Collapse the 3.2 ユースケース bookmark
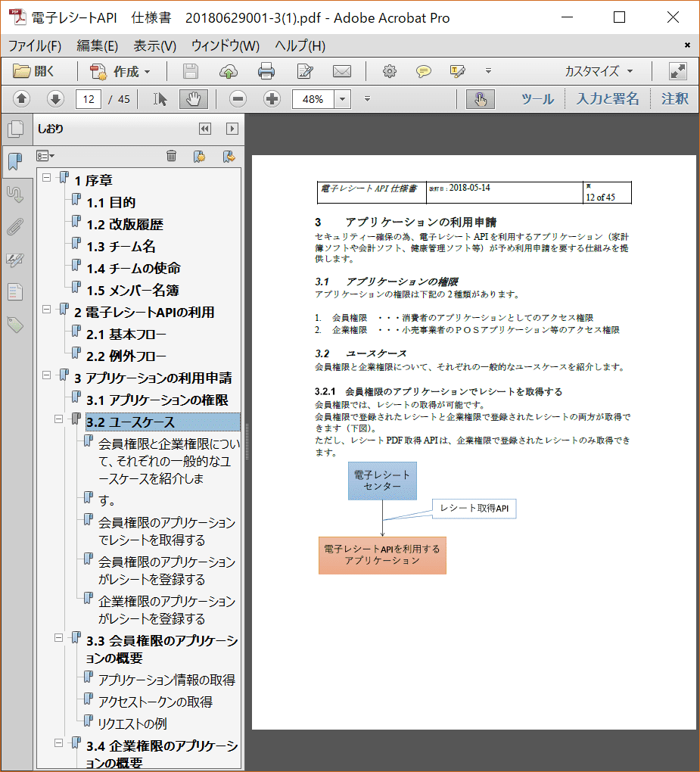This screenshot has height=772, width=700. [x=59, y=419]
